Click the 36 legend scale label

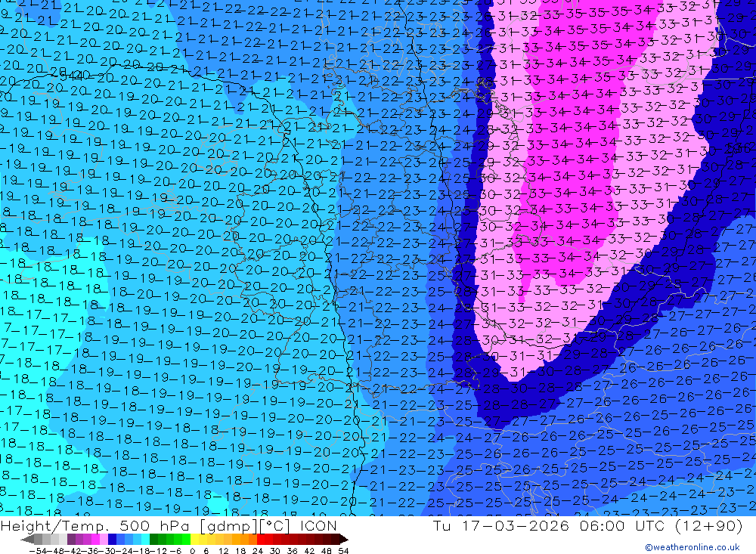coord(292,551)
